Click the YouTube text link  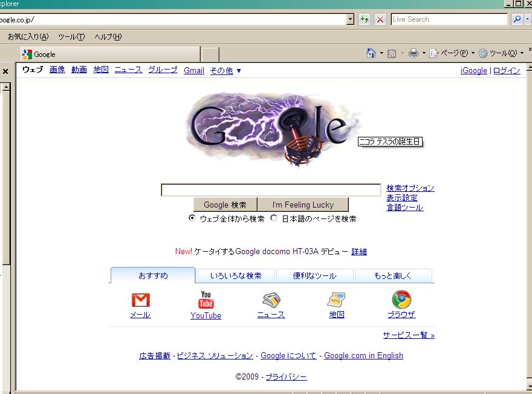pyautogui.click(x=206, y=315)
